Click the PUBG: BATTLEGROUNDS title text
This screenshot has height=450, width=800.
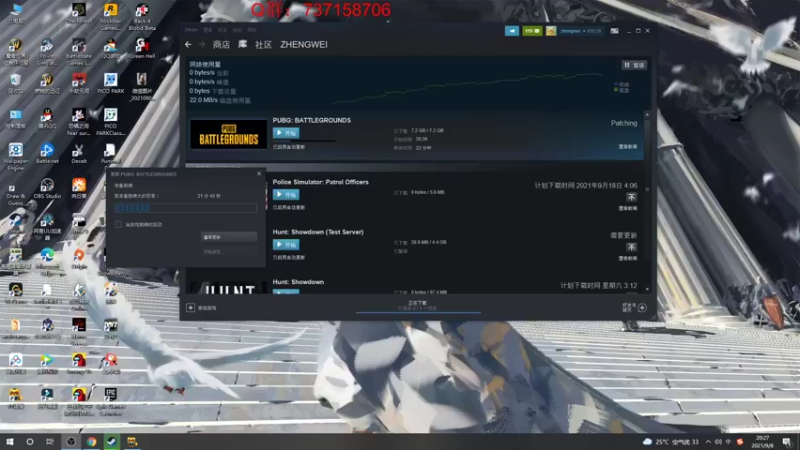pyautogui.click(x=311, y=120)
